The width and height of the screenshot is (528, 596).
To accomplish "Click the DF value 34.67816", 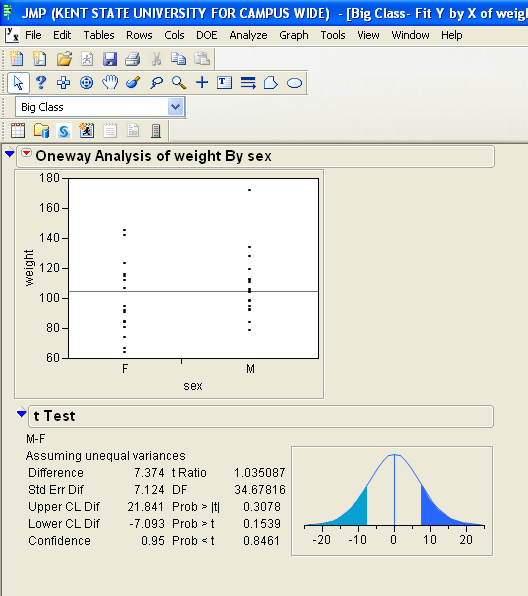I will (260, 490).
